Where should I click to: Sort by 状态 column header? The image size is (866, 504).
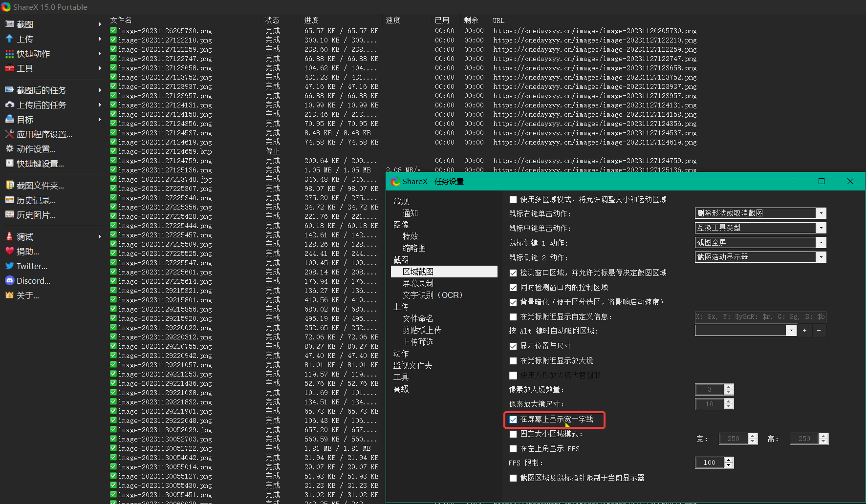[x=272, y=20]
